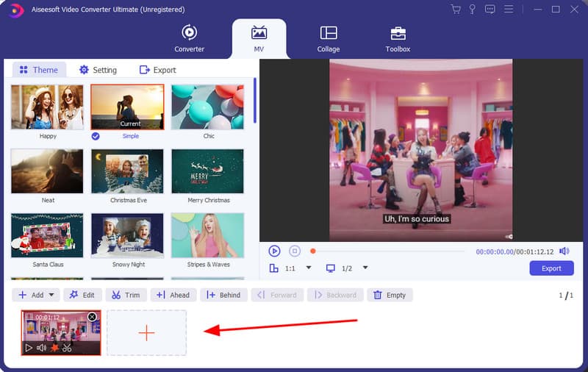This screenshot has height=372, width=588.
Task: Expand the 1/2 screen display dropdown
Action: [x=365, y=268]
